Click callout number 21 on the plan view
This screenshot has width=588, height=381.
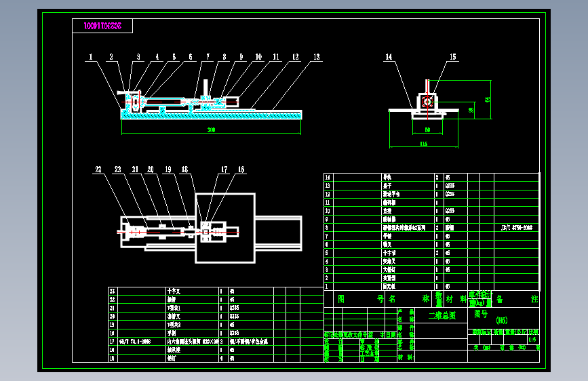tap(135, 169)
